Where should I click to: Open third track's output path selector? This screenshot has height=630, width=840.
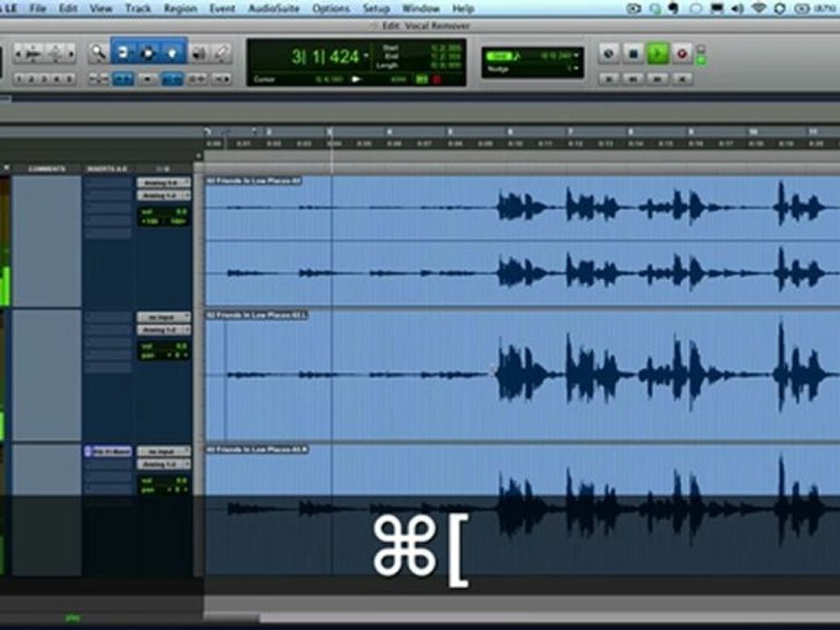click(x=164, y=465)
